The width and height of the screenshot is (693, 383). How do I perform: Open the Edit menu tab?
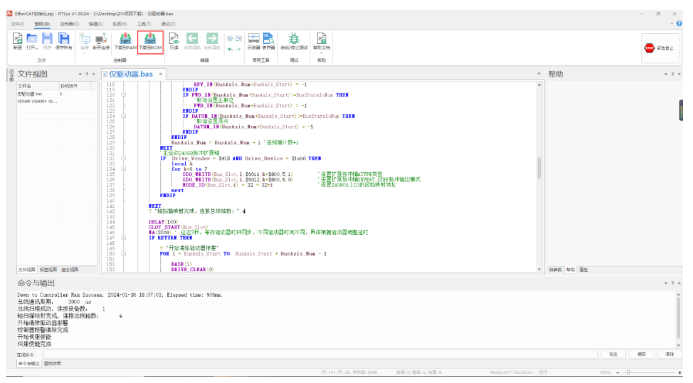pos(95,24)
